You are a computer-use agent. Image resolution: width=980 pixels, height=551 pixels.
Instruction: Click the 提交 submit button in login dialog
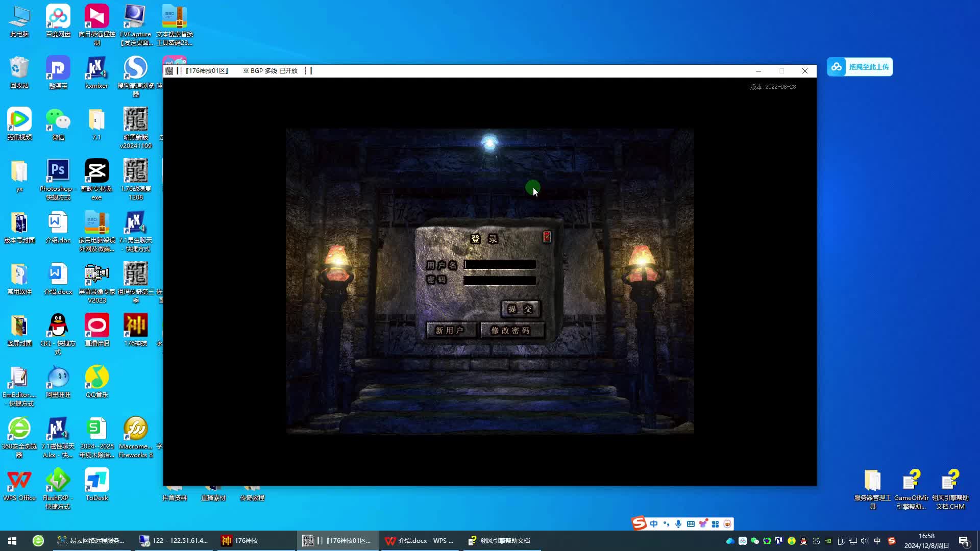point(520,309)
